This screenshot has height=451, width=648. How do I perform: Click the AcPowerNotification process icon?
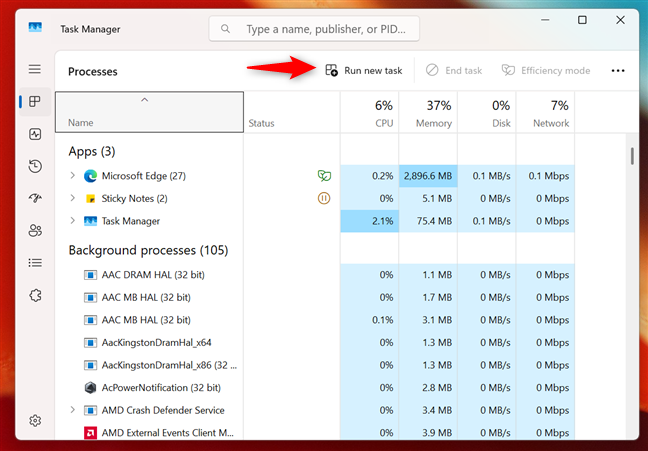coord(90,388)
